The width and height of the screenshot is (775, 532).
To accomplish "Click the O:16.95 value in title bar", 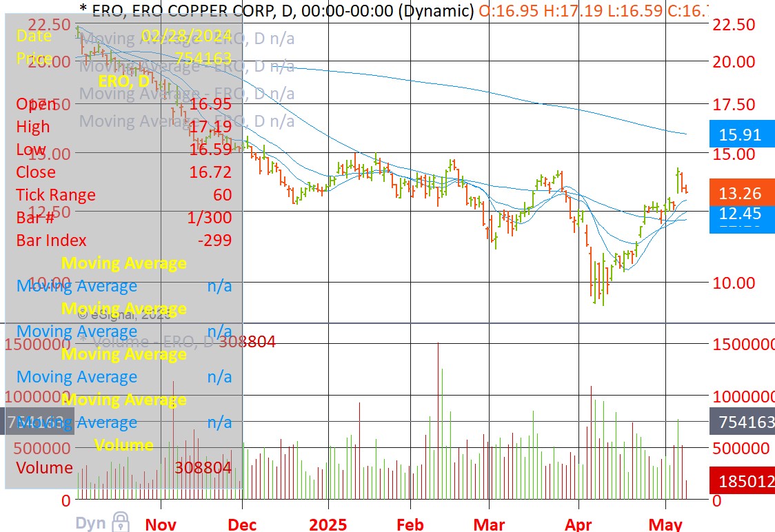I will pyautogui.click(x=508, y=10).
